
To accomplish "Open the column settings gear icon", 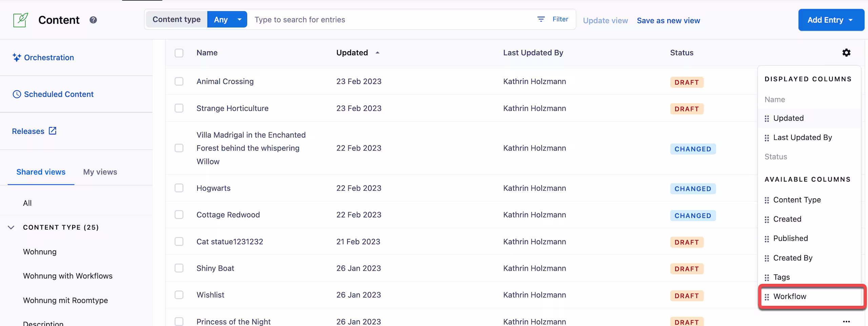I will click(x=846, y=53).
